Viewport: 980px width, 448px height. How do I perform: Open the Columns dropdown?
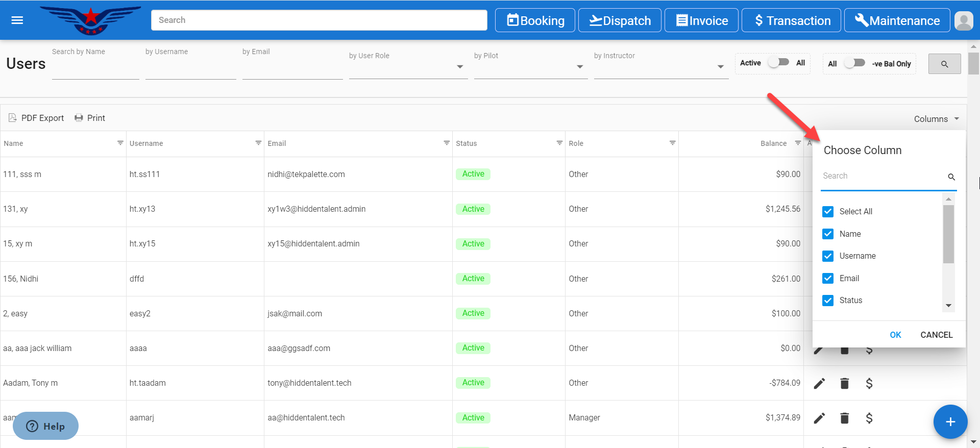tap(936, 119)
